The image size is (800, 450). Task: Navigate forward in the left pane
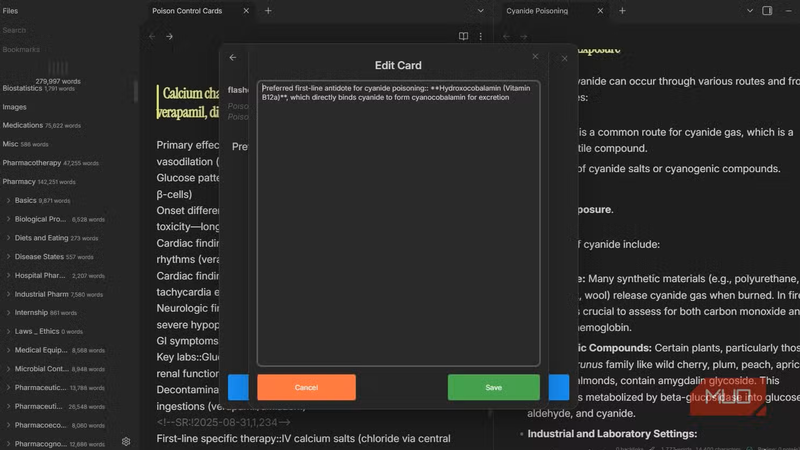[169, 36]
